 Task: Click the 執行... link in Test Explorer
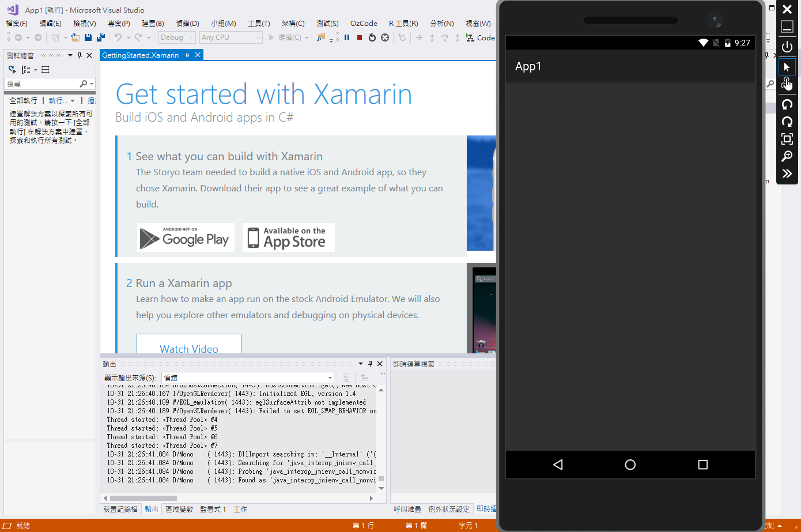(x=58, y=100)
